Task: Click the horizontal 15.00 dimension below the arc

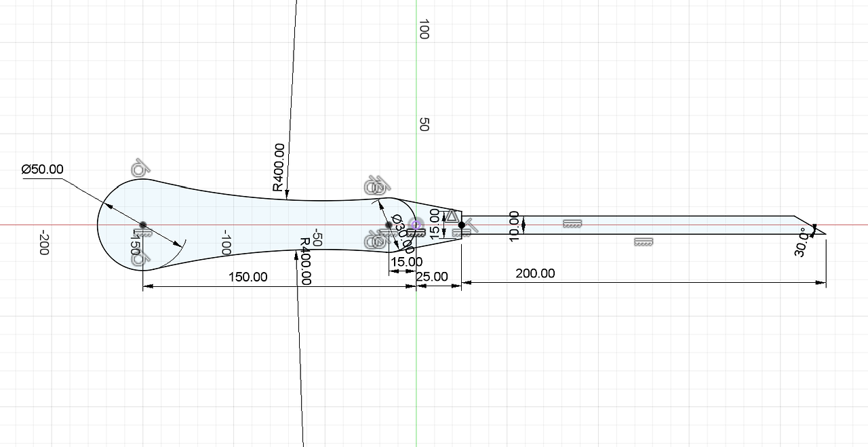Action: (407, 261)
